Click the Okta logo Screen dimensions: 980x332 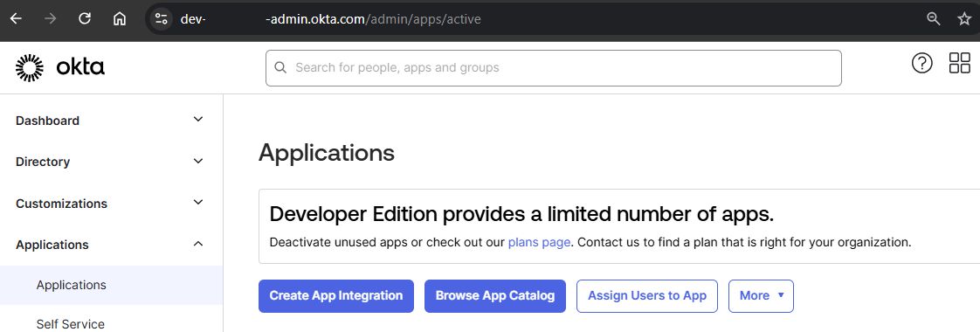(x=60, y=67)
